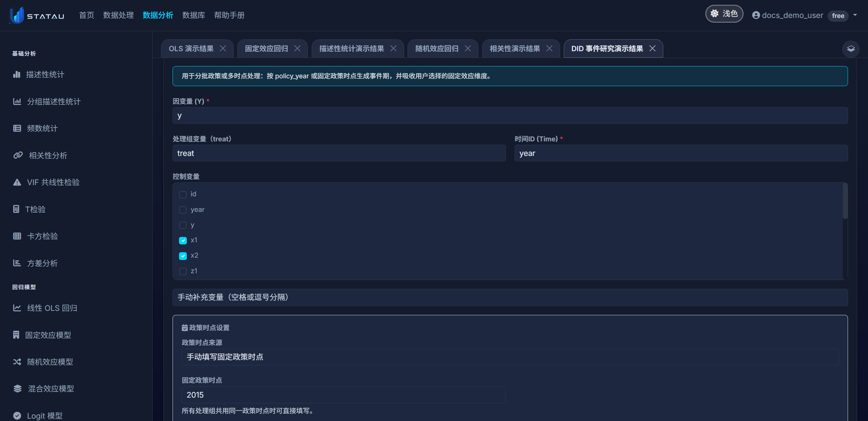The width and height of the screenshot is (868, 421).
Task: Click the Logit 模型 check icon
Action: pos(17,416)
